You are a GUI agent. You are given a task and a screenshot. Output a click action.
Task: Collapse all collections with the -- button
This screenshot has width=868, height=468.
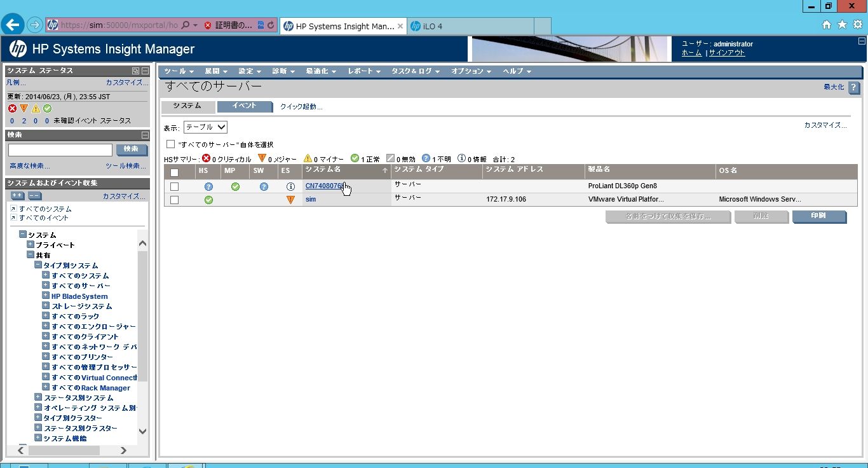coord(35,196)
